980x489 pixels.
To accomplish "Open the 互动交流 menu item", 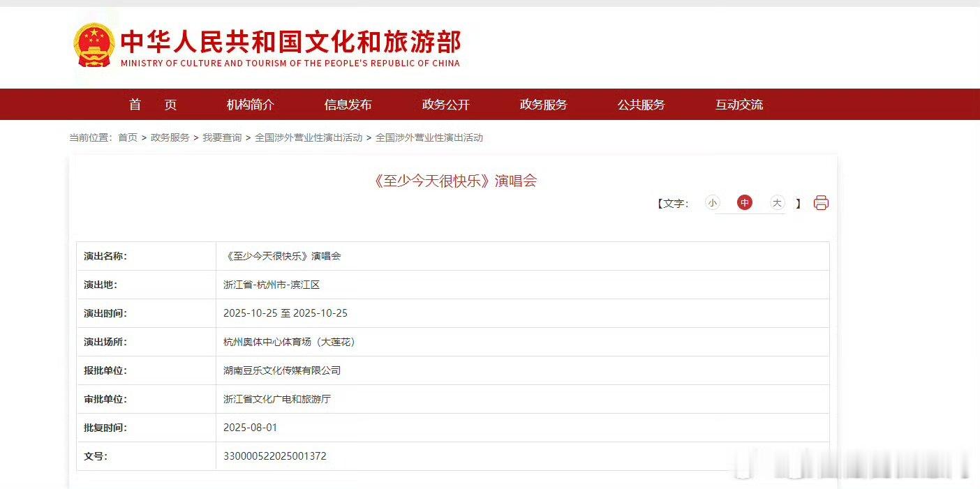I will (739, 105).
